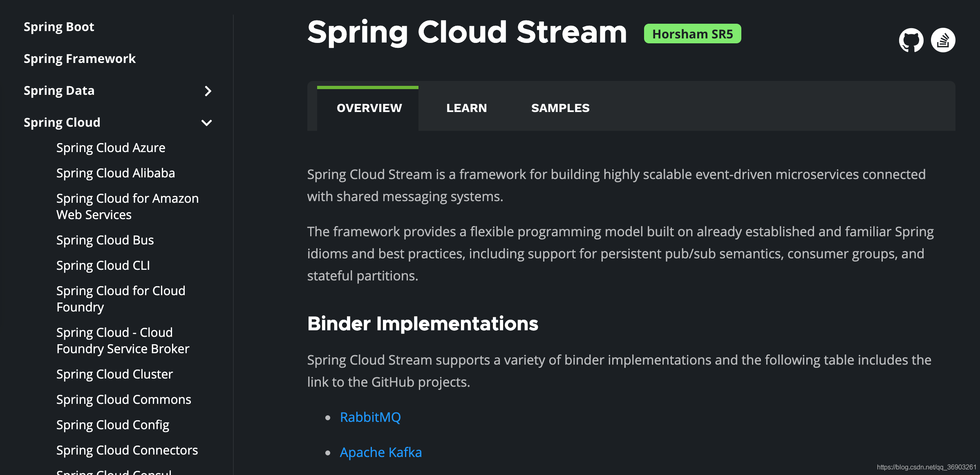980x475 pixels.
Task: Go to Spring Boot in sidebar
Action: point(59,27)
